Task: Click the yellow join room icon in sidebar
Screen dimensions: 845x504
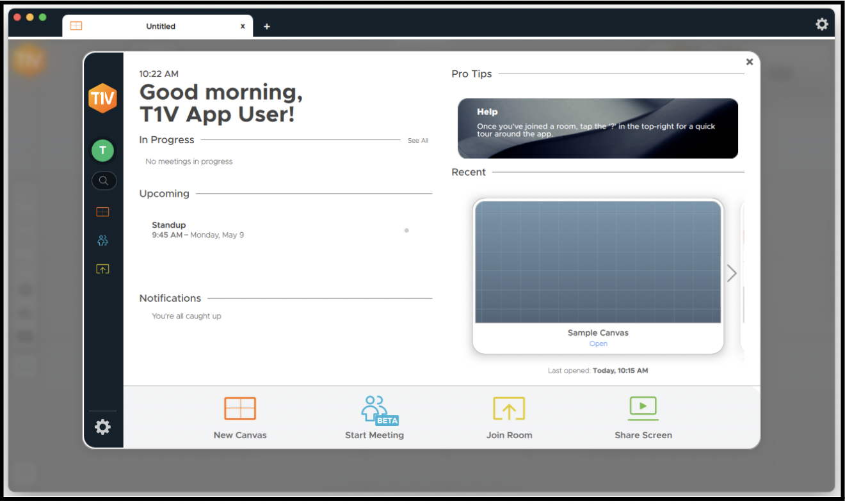Action: click(102, 269)
